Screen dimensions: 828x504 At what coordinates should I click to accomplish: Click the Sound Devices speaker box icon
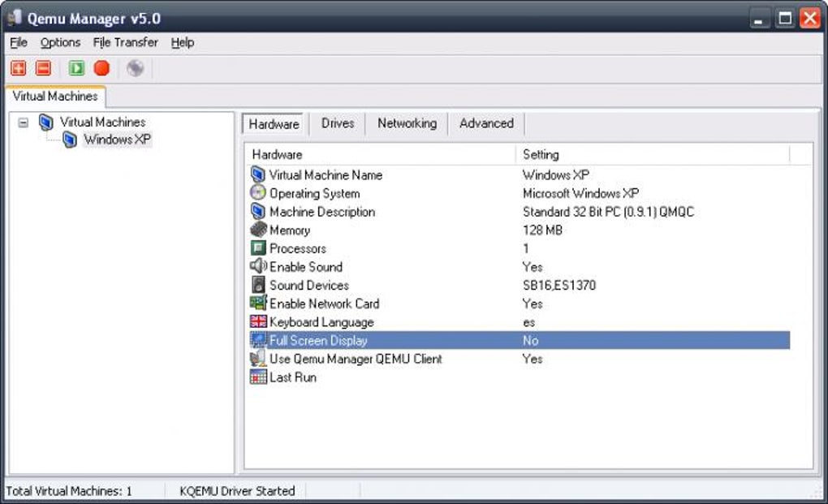258,285
